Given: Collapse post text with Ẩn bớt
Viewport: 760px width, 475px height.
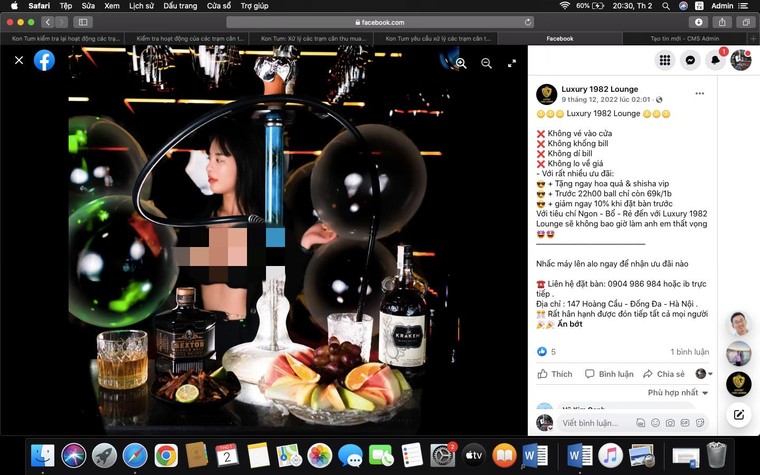Looking at the screenshot, I should 570,324.
